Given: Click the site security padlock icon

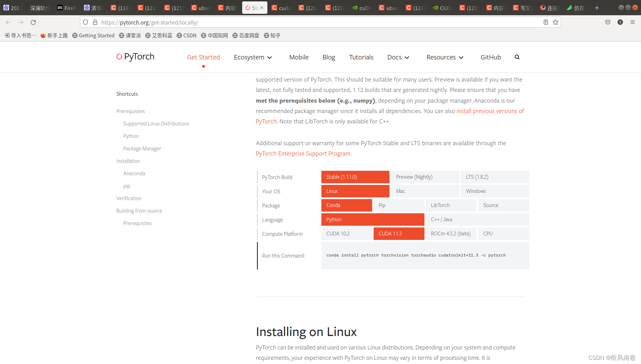Looking at the screenshot, I should pyautogui.click(x=95, y=22).
